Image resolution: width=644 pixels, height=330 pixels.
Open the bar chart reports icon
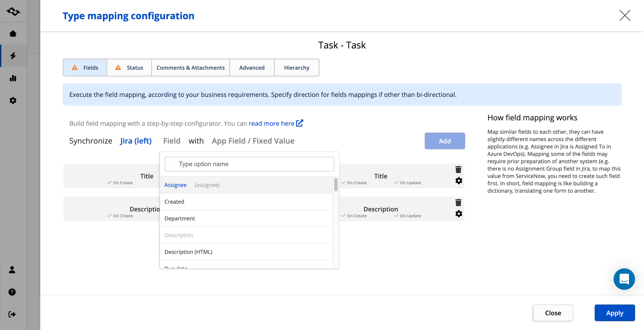coord(13,78)
